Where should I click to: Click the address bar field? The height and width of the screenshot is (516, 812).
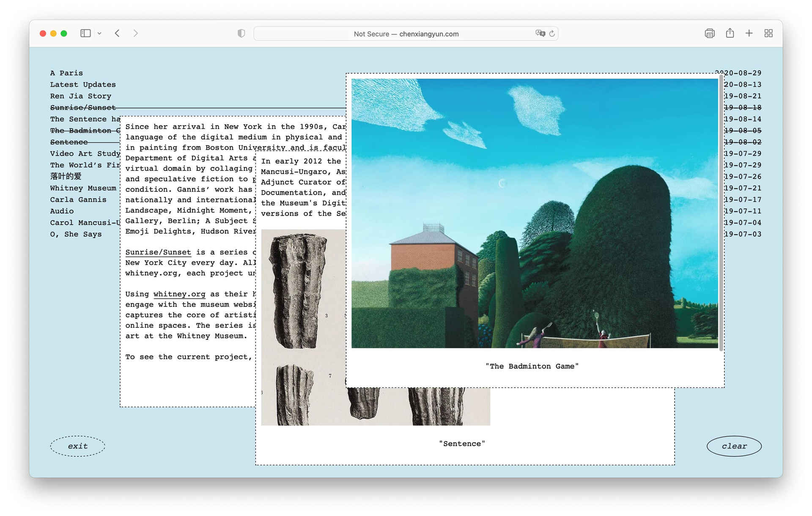[406, 34]
